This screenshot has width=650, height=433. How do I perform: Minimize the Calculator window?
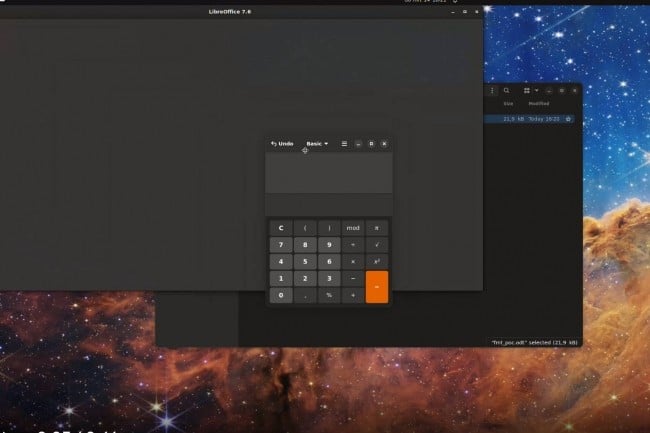[x=358, y=144]
